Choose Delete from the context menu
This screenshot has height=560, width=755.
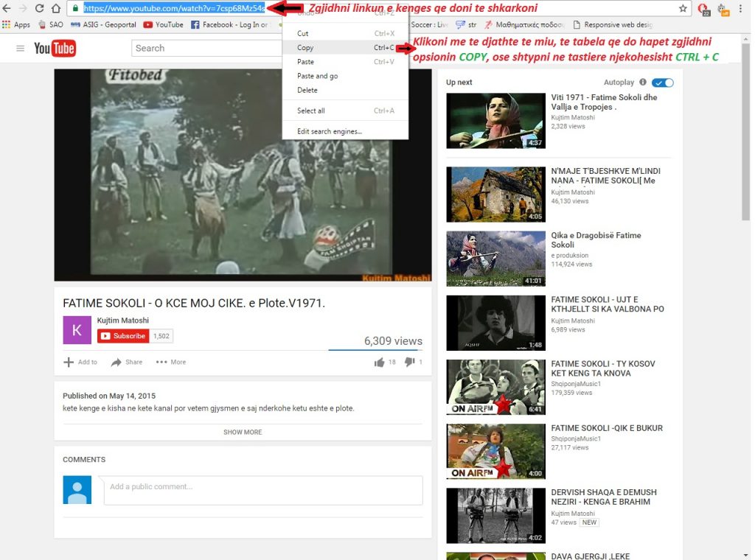tap(345, 90)
